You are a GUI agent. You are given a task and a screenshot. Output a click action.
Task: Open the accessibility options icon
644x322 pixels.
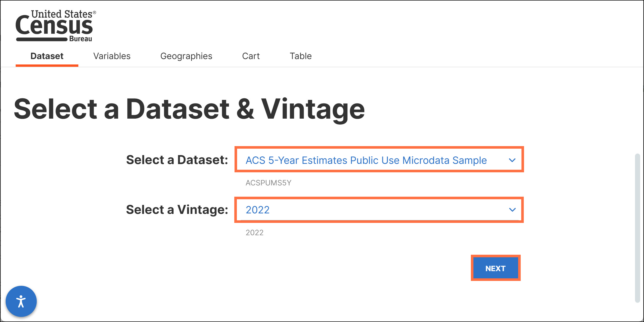coord(21,301)
